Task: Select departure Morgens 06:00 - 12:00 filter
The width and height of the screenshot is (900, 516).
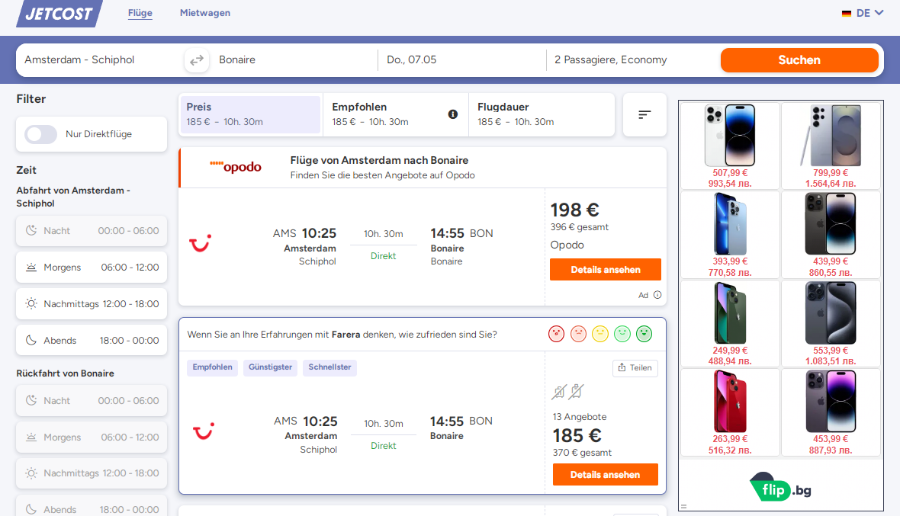Action: pyautogui.click(x=91, y=267)
